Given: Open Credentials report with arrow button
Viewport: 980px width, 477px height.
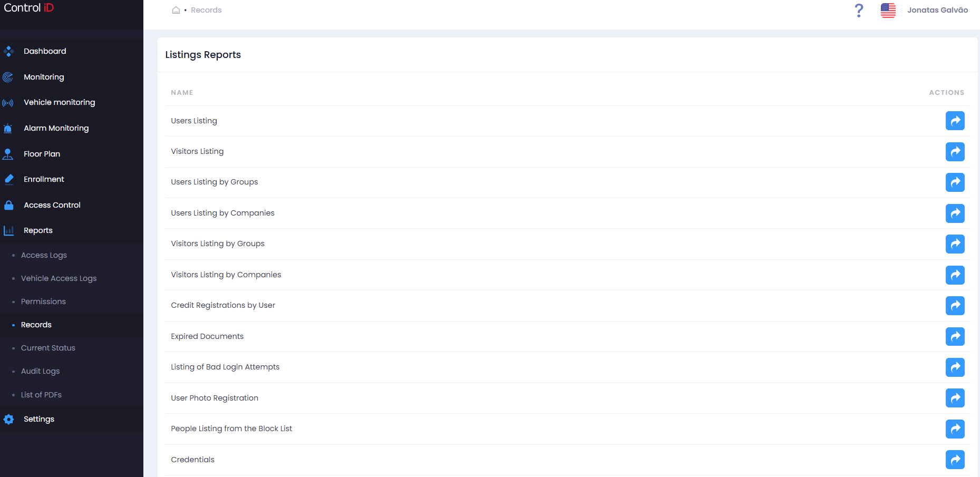Looking at the screenshot, I should click(x=955, y=460).
